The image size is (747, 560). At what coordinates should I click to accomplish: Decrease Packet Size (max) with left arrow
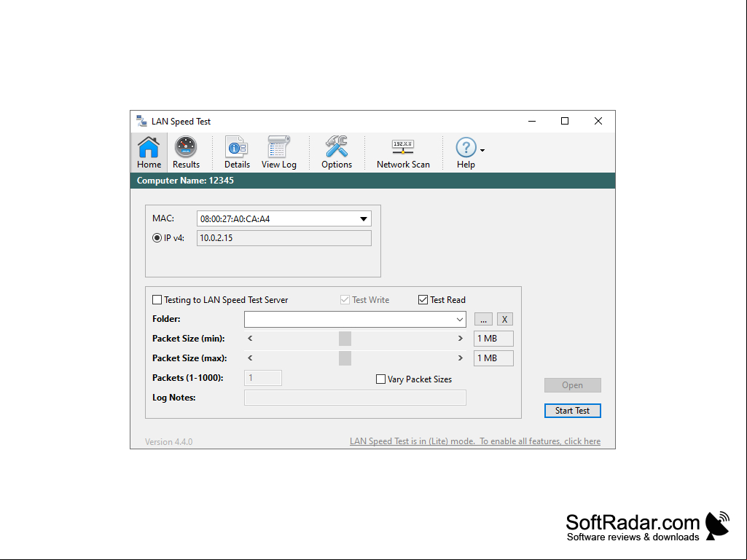(x=250, y=358)
